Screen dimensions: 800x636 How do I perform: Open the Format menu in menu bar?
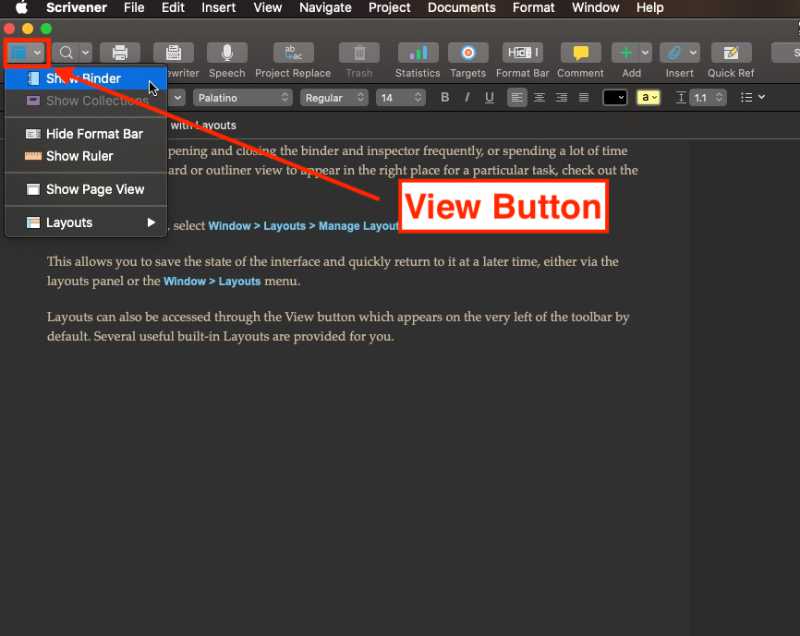[533, 8]
